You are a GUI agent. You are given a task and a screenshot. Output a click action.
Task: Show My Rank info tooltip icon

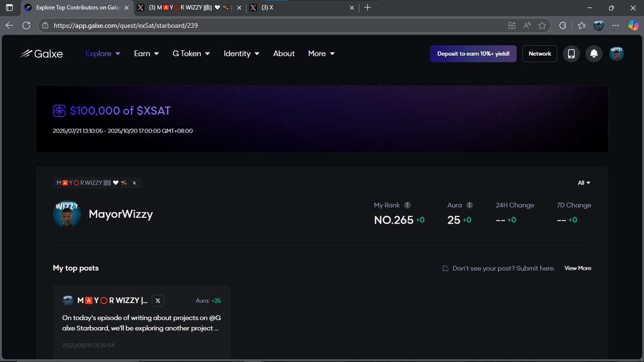(407, 205)
